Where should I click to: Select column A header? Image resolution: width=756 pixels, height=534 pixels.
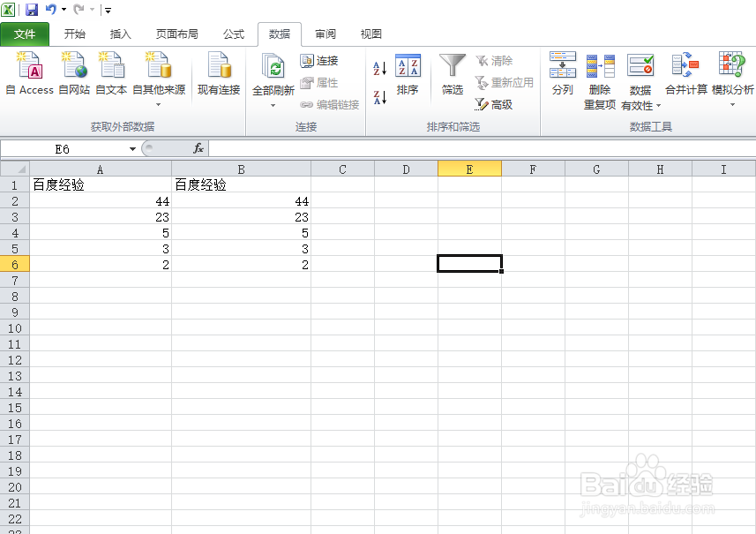point(101,169)
